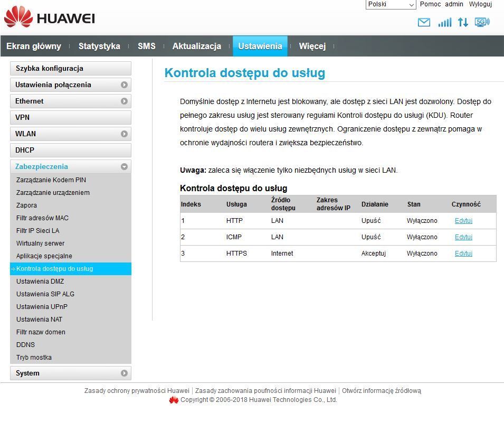Click the SMS envelope status icon
The image size is (504, 422).
click(424, 22)
